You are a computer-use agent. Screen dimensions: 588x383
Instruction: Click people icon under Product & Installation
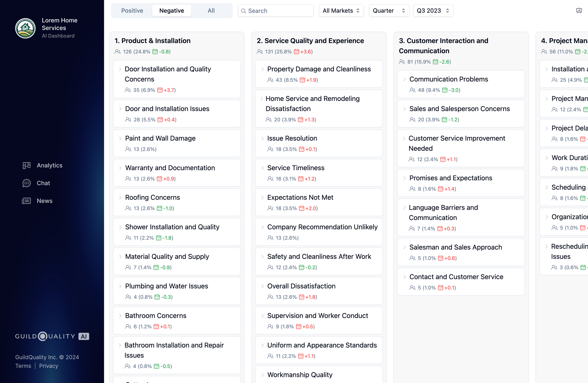pyautogui.click(x=118, y=52)
